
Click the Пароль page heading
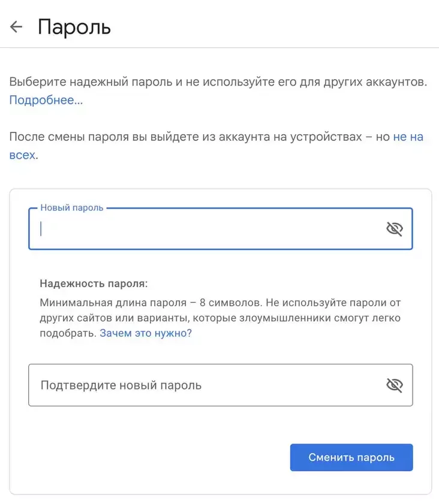pyautogui.click(x=74, y=27)
